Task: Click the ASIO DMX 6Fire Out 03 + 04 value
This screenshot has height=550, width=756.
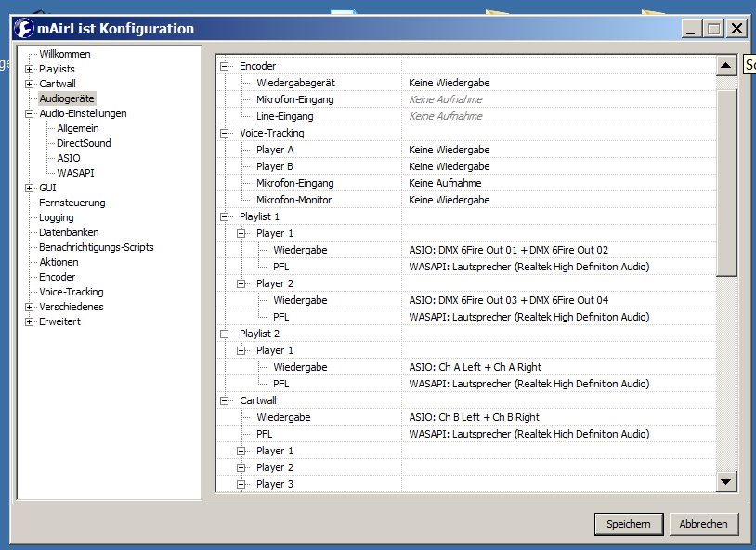Action: pos(509,300)
